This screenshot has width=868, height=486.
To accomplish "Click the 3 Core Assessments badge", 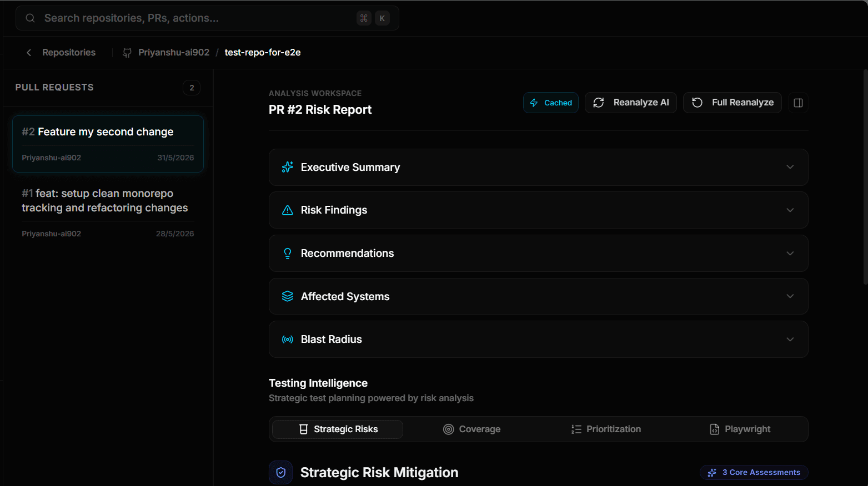I will pos(754,473).
